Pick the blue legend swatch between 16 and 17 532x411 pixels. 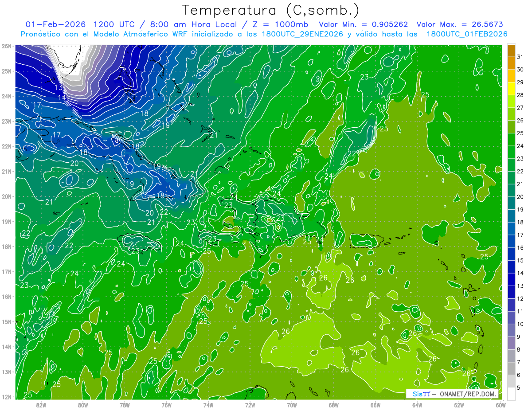click(x=512, y=241)
